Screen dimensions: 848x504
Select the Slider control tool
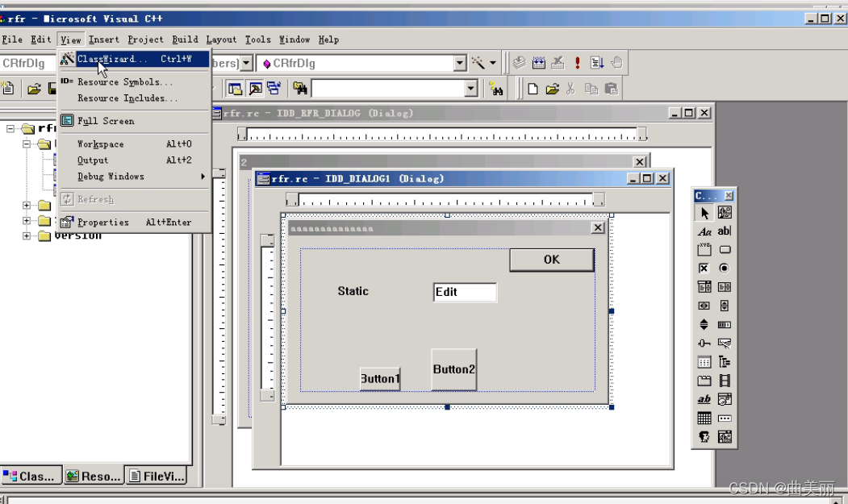tap(704, 344)
